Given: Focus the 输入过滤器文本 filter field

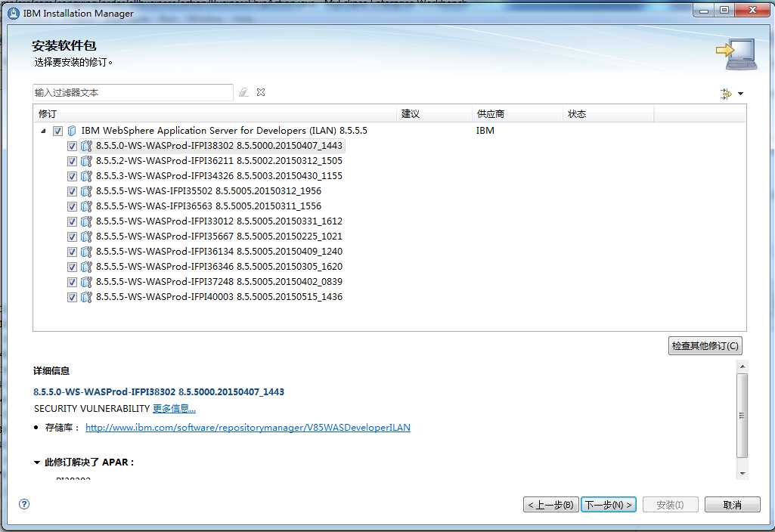Looking at the screenshot, I should click(x=132, y=92).
